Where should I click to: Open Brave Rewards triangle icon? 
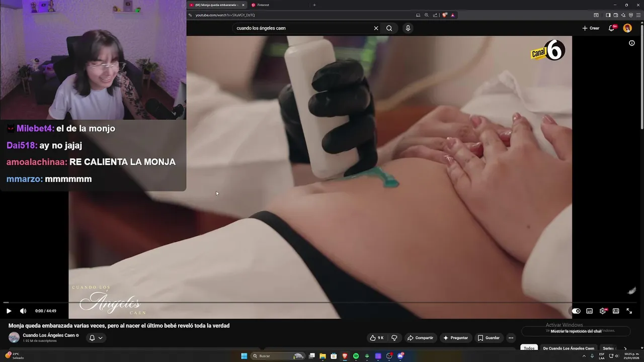(x=452, y=15)
